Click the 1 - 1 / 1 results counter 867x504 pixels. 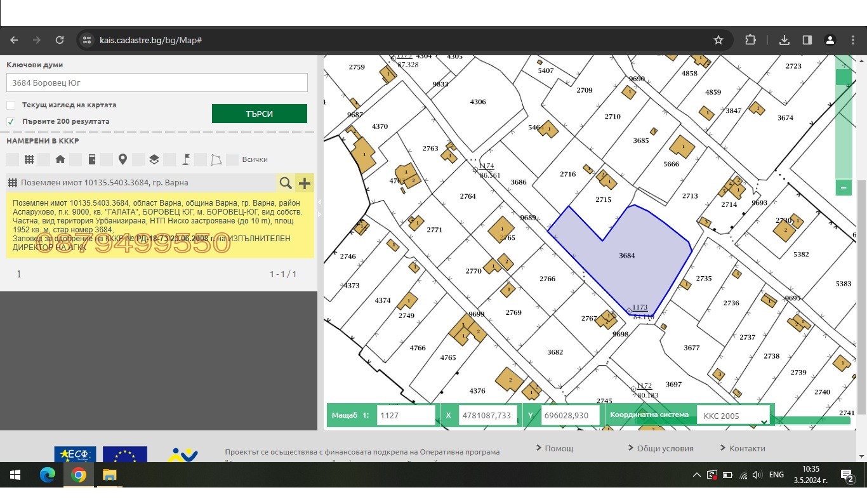coord(283,274)
